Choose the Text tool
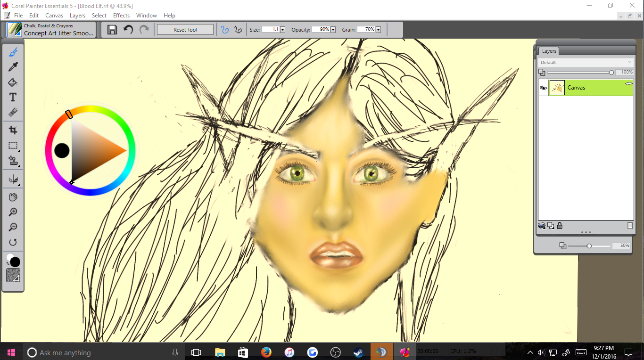This screenshot has height=360, width=644. pos(13,97)
